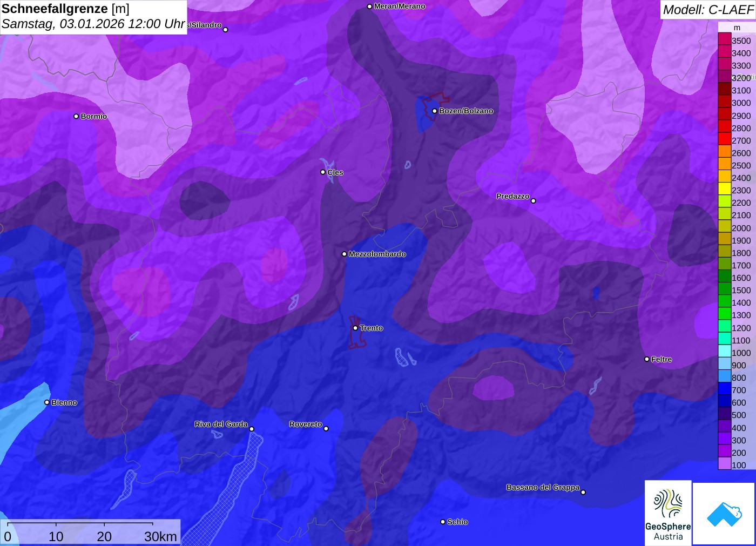Image resolution: width=756 pixels, height=546 pixels.
Task: Pick the light purple 100 legend swatch
Action: [724, 463]
